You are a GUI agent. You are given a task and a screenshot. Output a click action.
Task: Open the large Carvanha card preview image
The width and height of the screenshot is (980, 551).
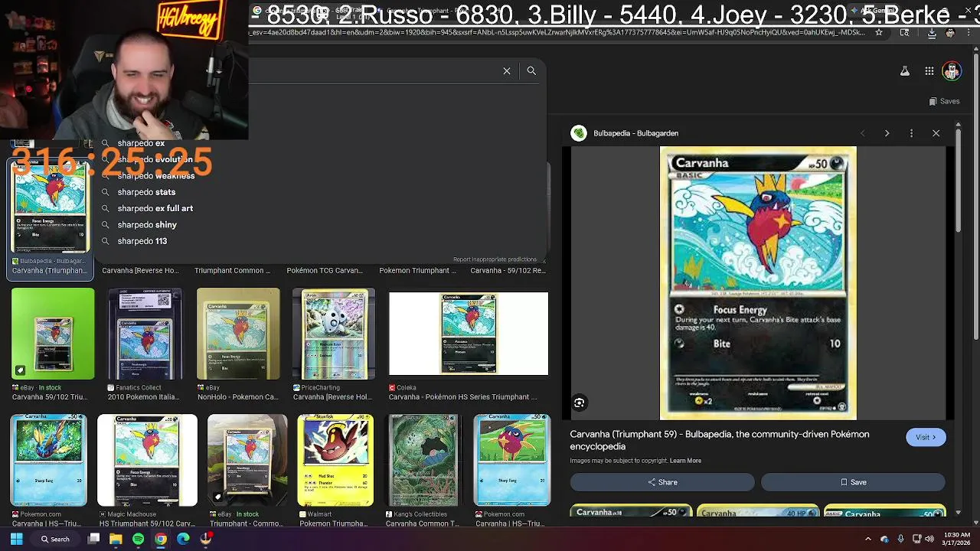click(758, 283)
